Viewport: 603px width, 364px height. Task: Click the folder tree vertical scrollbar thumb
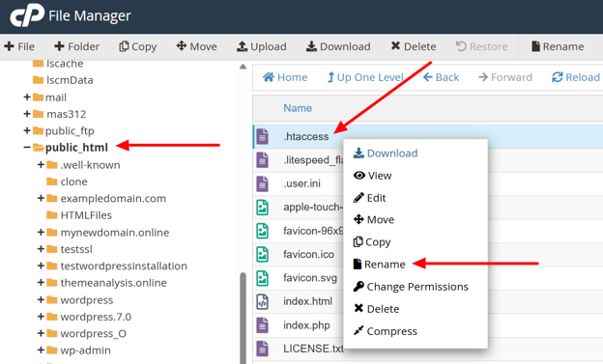click(x=243, y=319)
